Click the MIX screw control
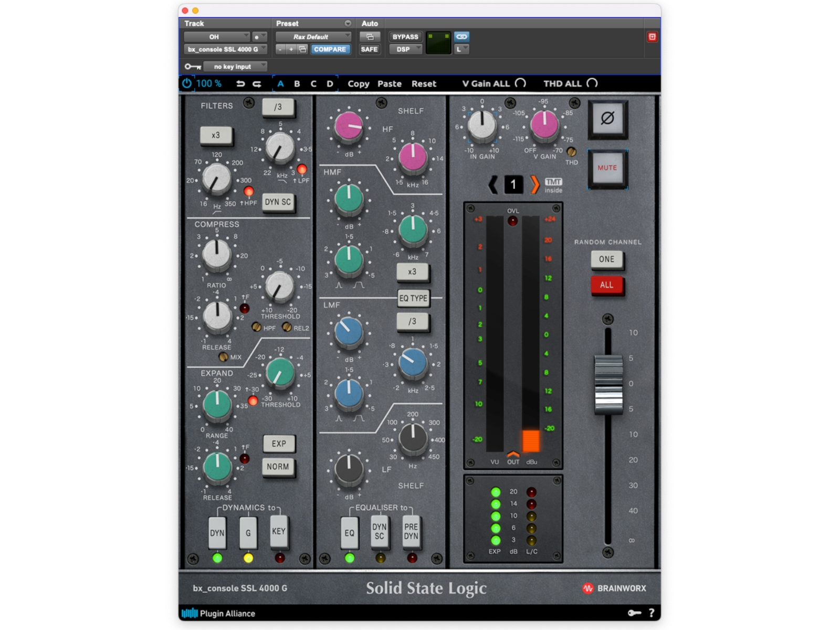840x630 pixels. [223, 357]
